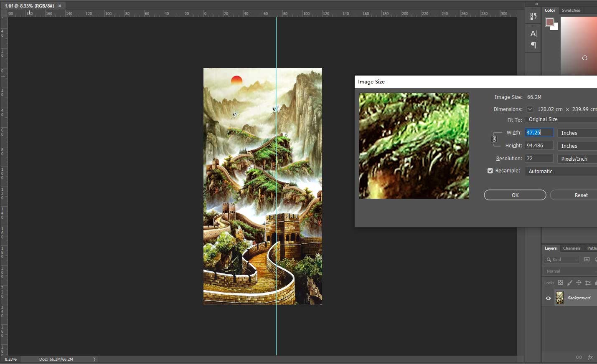Click OK in the Image Size dialog

[515, 195]
